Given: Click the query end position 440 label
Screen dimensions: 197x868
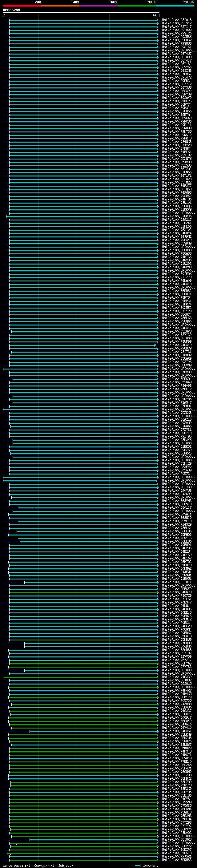Looking at the screenshot, I should click(155, 15).
